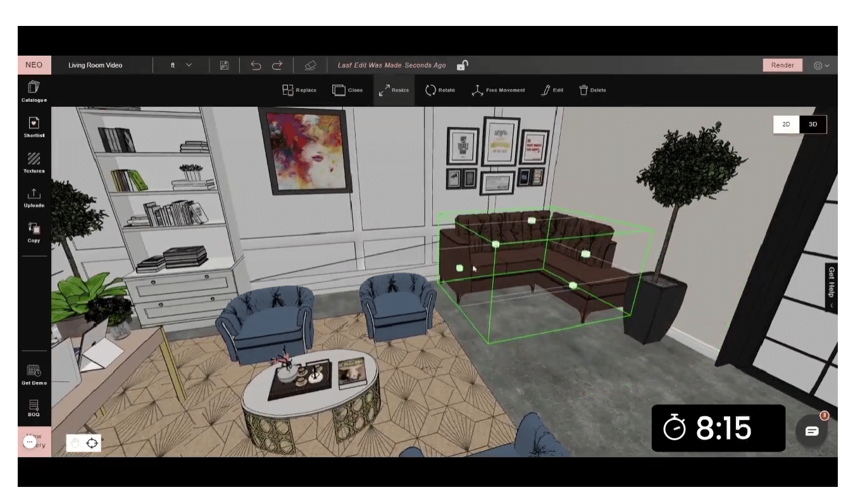Open the Catalogue panel
The image size is (853, 504).
[x=34, y=90]
